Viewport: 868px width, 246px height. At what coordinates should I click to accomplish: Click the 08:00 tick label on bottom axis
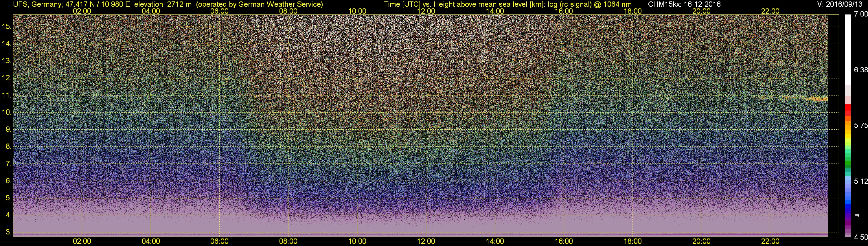click(288, 241)
